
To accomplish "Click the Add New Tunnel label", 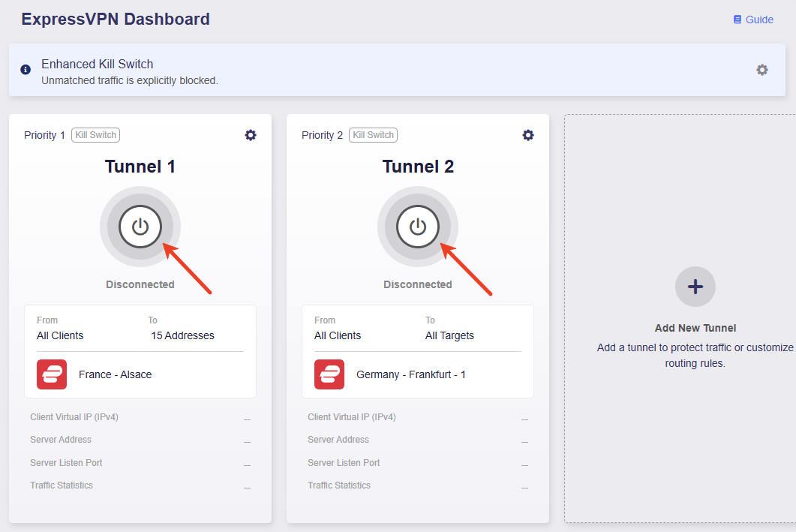I will click(x=695, y=328).
